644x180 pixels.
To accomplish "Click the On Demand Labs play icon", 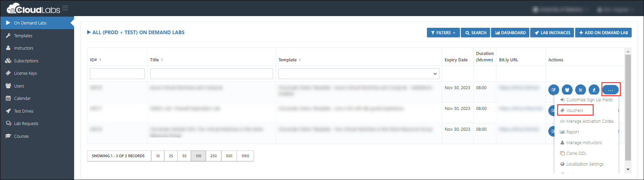I will pos(8,23).
